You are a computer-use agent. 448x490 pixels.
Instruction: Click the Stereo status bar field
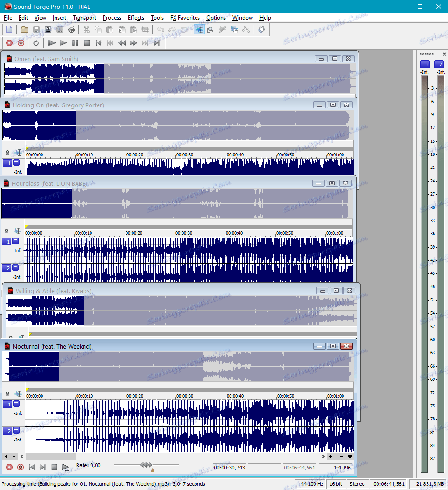[357, 484]
